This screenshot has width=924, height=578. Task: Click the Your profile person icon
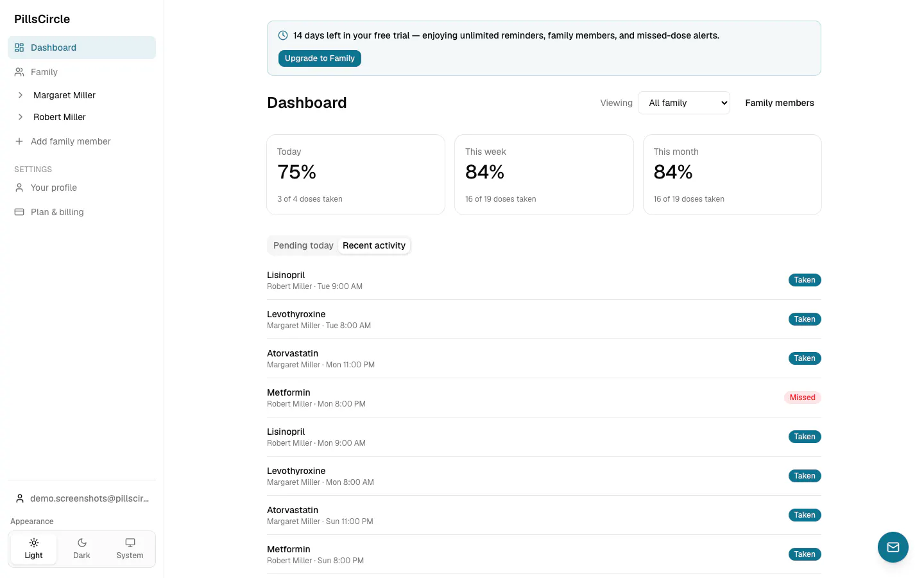click(x=19, y=188)
